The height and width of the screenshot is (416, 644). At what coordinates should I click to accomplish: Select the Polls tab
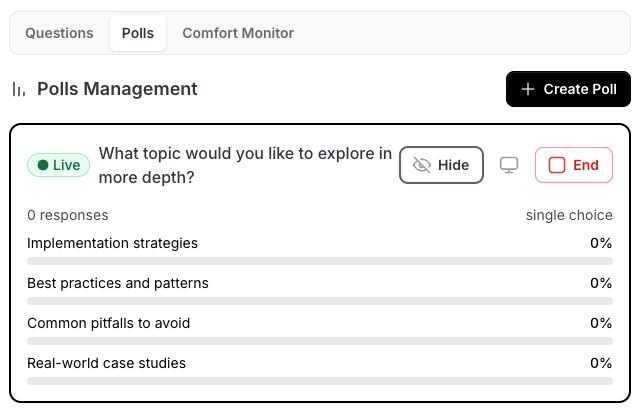138,33
